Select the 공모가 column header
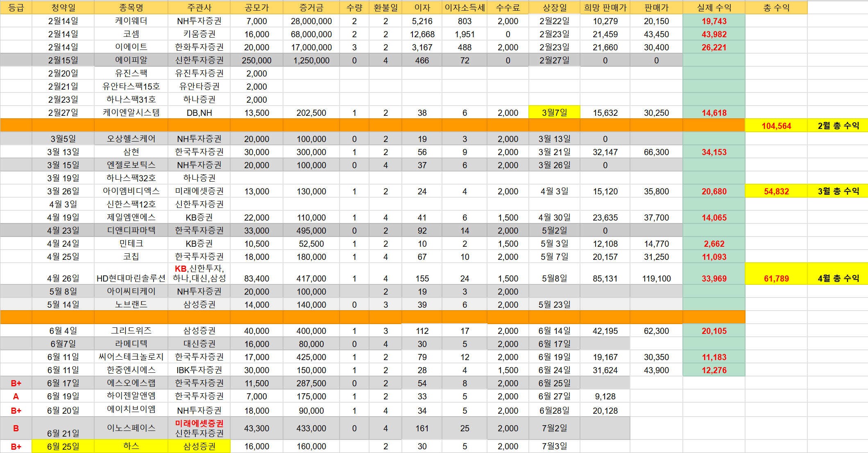 coord(256,7)
